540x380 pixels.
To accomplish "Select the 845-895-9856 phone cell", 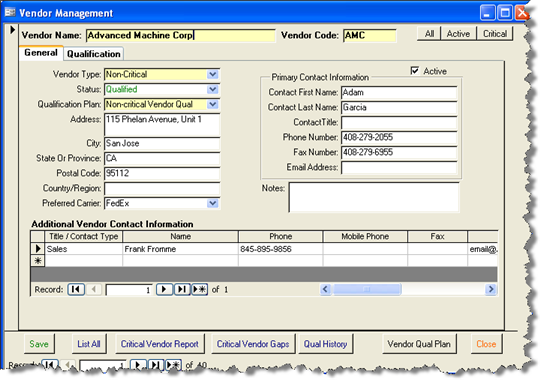I will pos(280,249).
